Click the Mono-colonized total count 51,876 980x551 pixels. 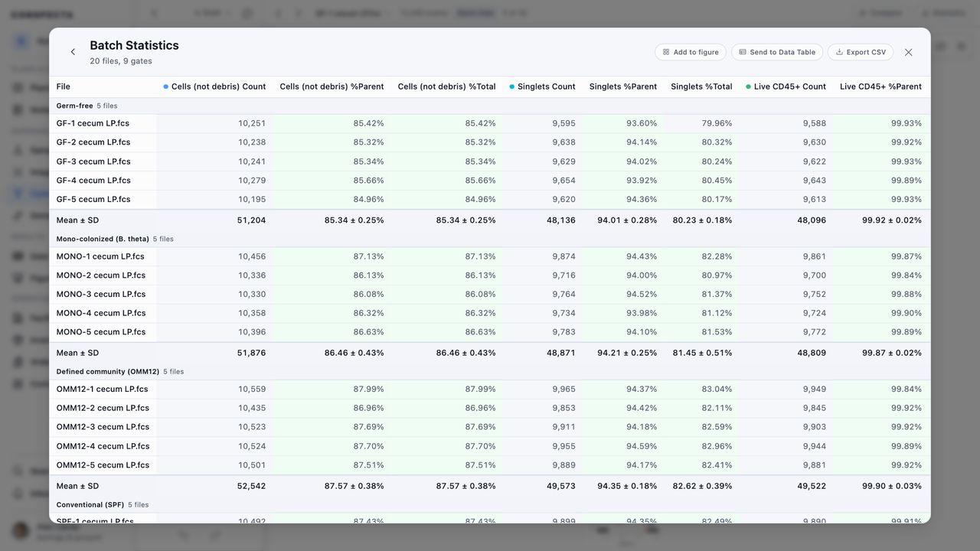252,353
